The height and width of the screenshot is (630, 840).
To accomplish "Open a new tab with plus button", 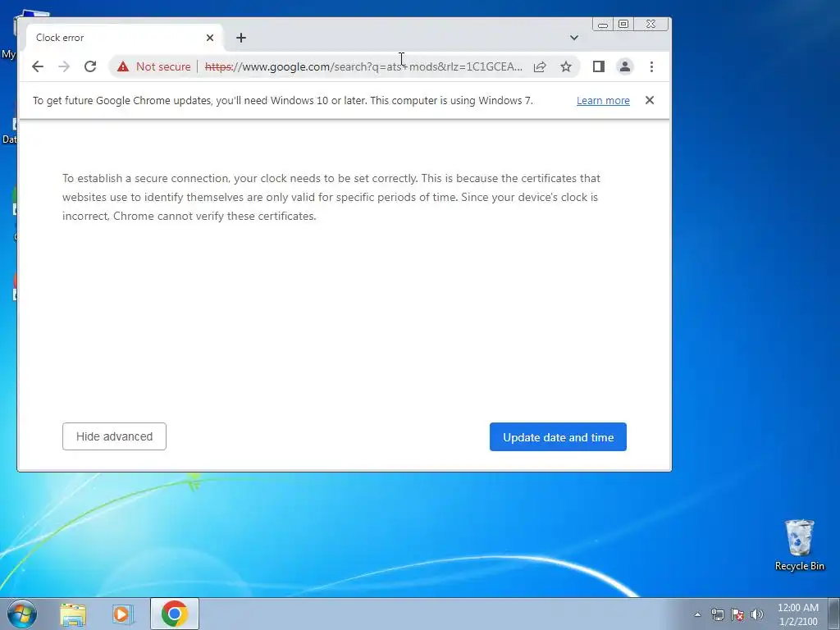I will point(241,38).
